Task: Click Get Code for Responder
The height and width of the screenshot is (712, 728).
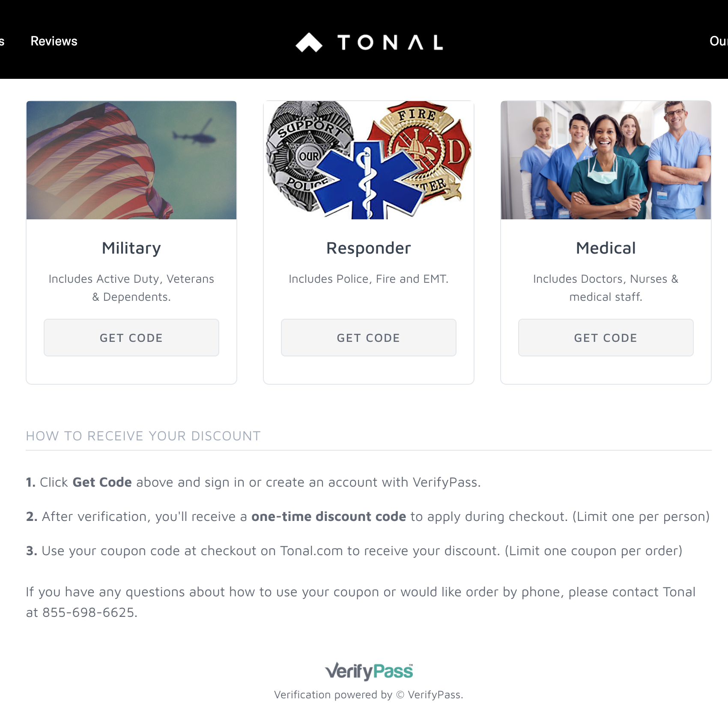Action: click(369, 338)
